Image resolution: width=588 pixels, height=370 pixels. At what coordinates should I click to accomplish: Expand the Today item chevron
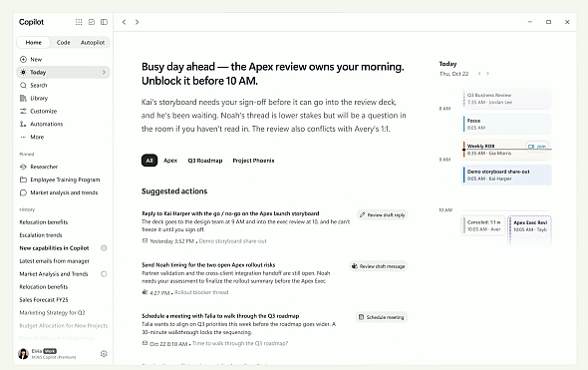tap(104, 73)
